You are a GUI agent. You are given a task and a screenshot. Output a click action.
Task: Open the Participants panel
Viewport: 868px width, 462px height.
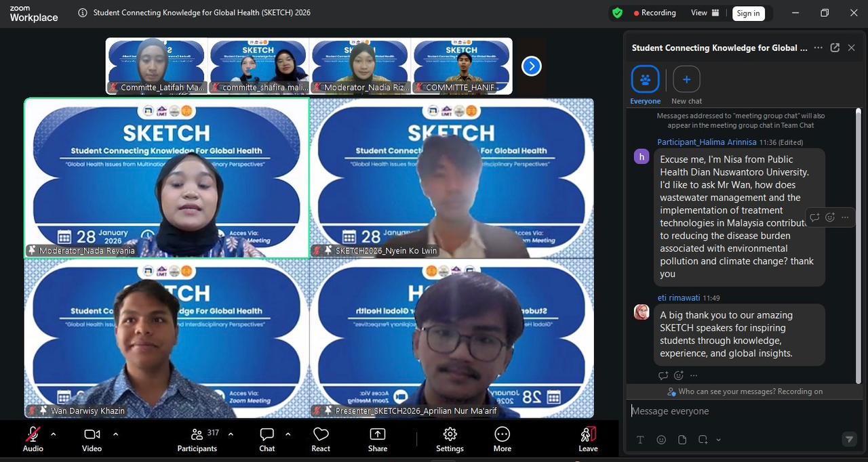[197, 439]
